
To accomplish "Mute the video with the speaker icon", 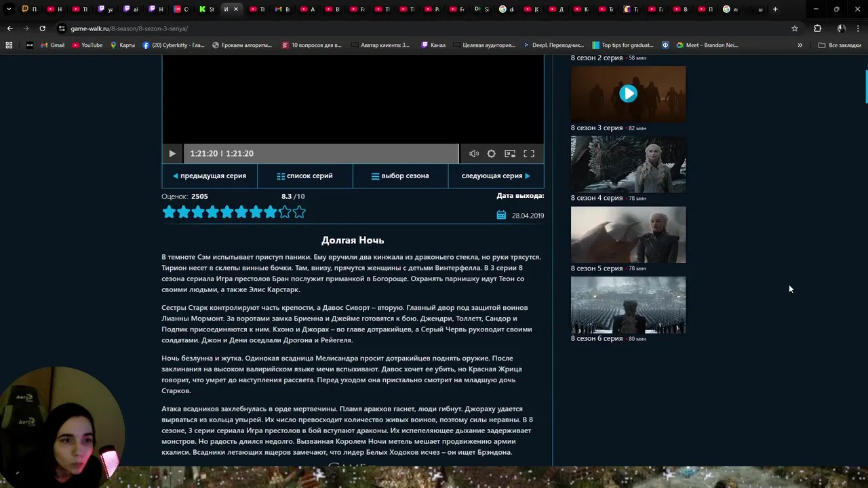I will pos(474,154).
